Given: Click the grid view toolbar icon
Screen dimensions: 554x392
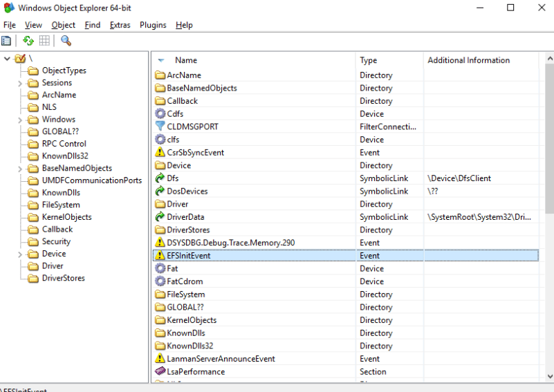Looking at the screenshot, I should point(44,41).
